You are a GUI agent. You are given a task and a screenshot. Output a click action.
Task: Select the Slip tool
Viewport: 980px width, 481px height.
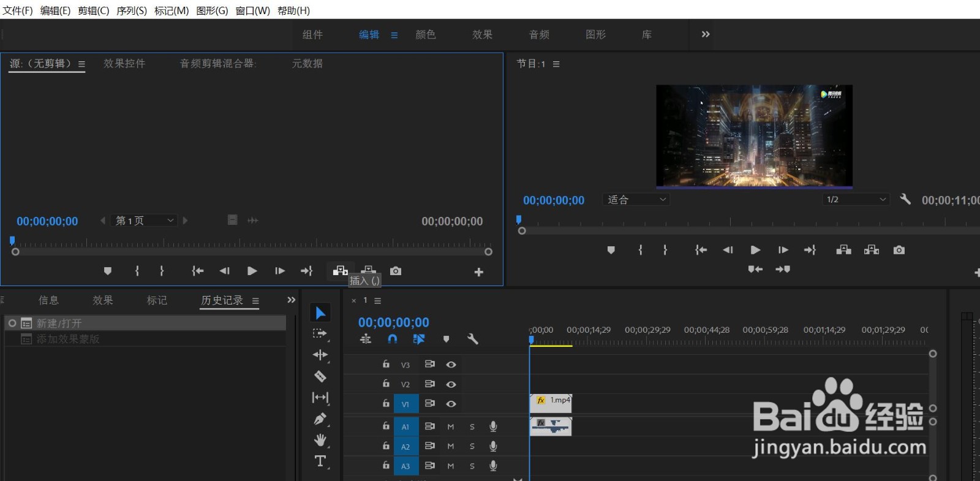click(x=320, y=398)
